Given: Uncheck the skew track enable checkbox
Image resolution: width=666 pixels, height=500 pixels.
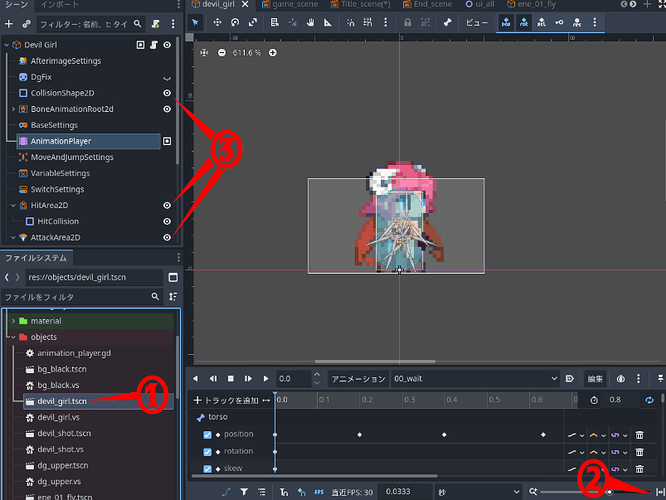Looking at the screenshot, I should coord(207,469).
